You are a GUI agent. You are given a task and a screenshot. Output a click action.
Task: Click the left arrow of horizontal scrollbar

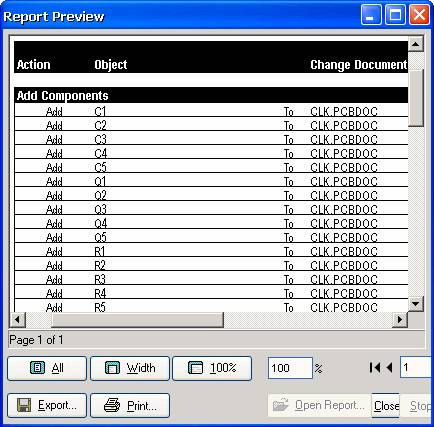(17, 320)
